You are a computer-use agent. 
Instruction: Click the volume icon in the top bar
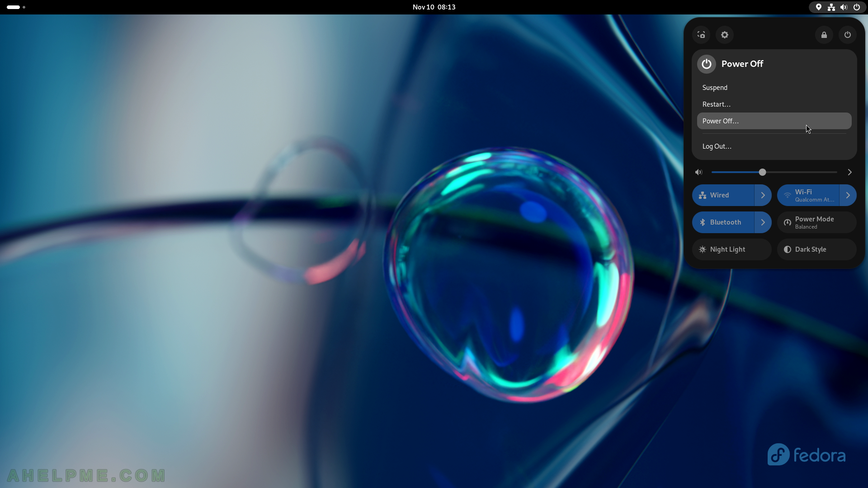(844, 7)
